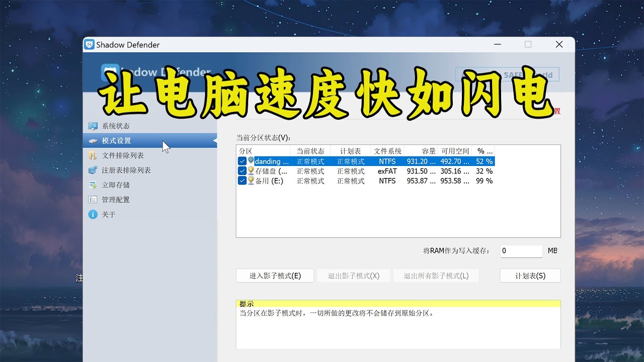This screenshot has height=362, width=644.
Task: Click 进入影子模式(E) button
Action: [x=275, y=276]
